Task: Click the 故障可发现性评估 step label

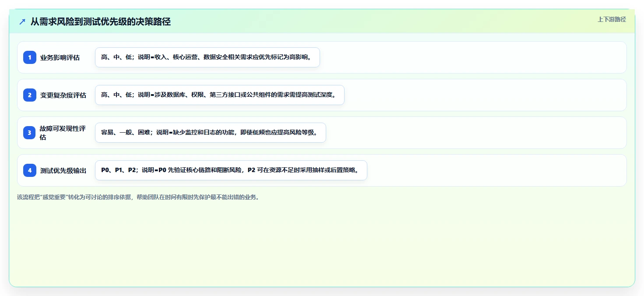Action: 63,133
